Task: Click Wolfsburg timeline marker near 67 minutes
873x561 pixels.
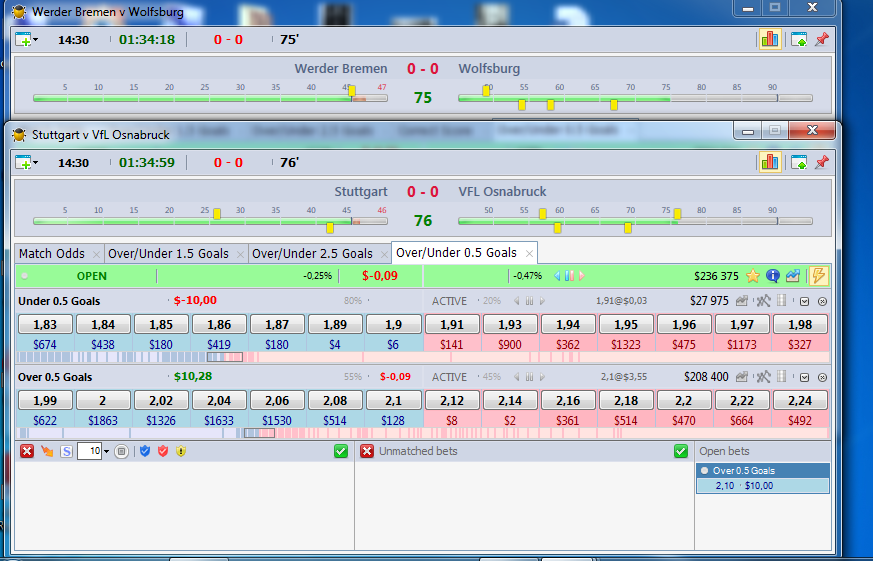Action: coord(614,105)
